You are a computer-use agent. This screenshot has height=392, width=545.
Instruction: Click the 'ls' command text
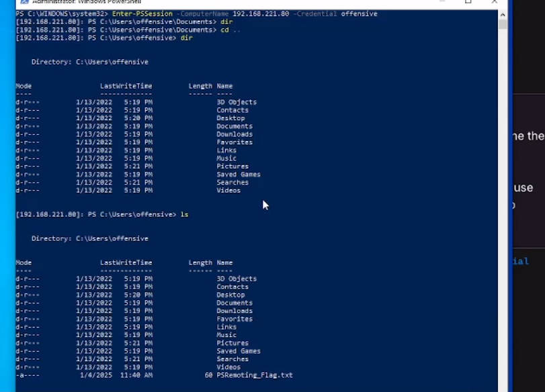click(184, 215)
